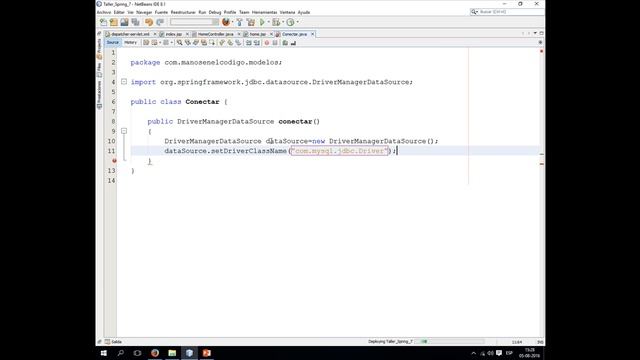The image size is (640, 360).
Task: Toggle the Highlight Search icon
Action: [204, 42]
